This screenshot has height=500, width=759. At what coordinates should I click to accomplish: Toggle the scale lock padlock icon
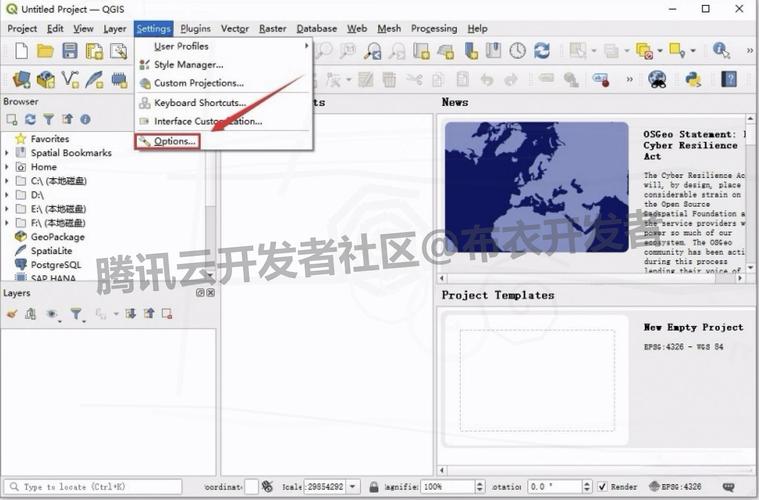[x=374, y=486]
